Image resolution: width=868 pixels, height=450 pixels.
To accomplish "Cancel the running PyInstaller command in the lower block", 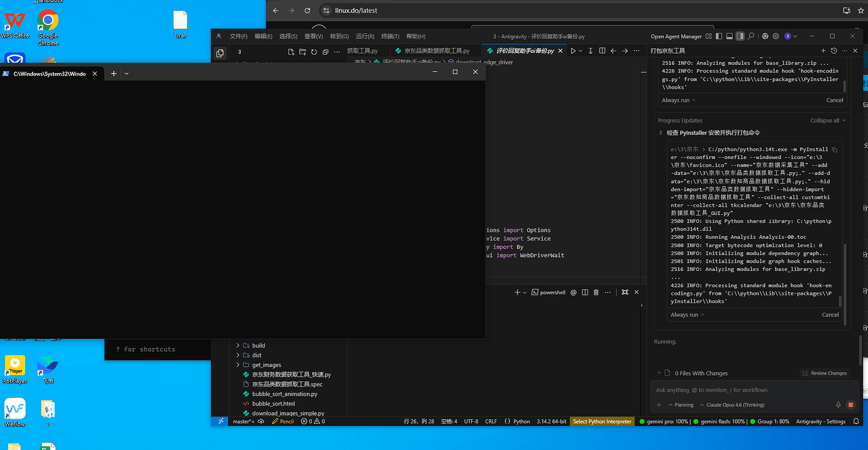I will pyautogui.click(x=830, y=315).
